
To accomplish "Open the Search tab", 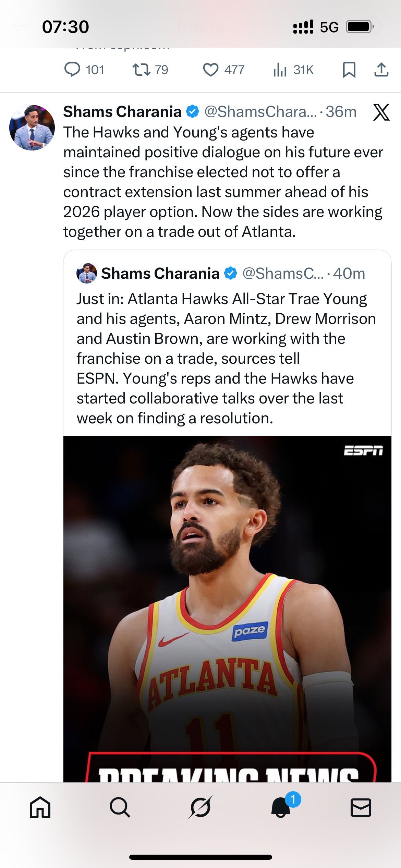I will point(120,807).
